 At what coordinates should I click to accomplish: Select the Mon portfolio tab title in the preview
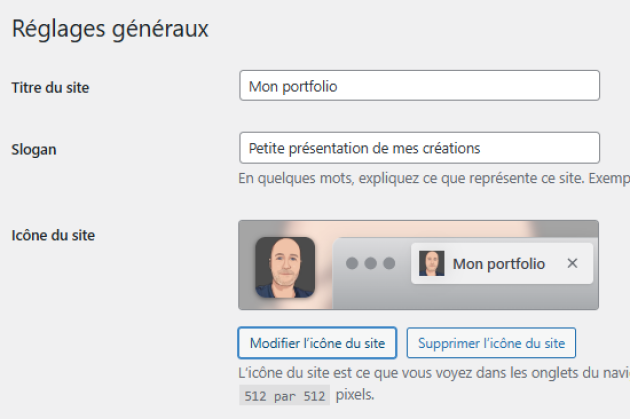499,264
